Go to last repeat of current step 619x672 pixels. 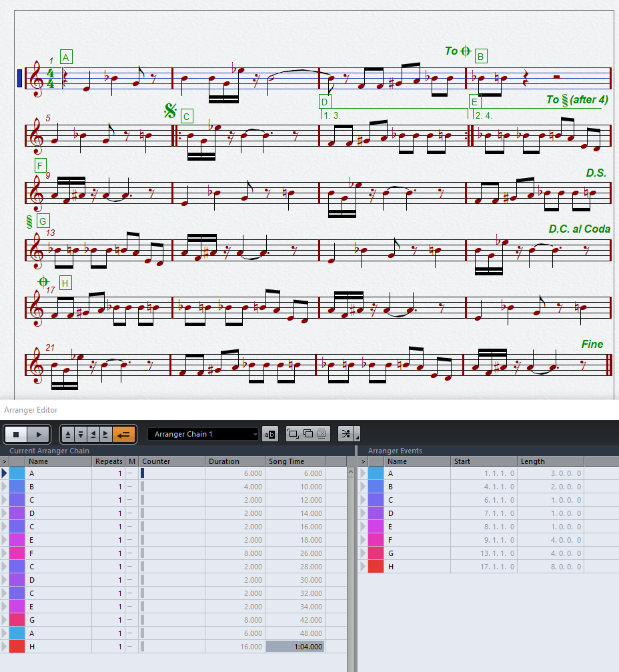click(x=105, y=434)
